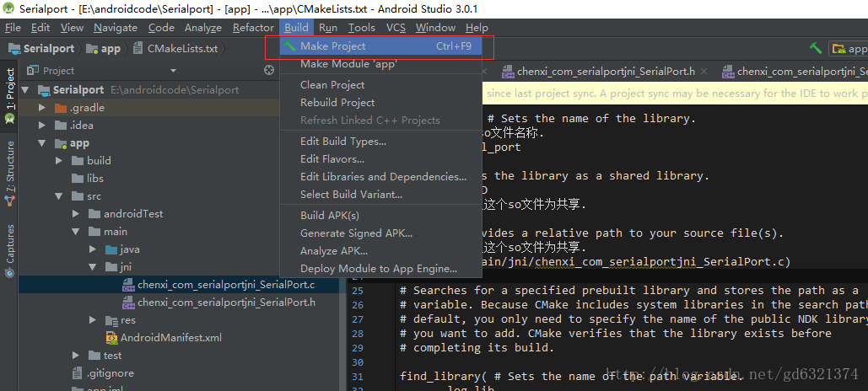Choose Rebuild Project from Build menu

point(381,102)
